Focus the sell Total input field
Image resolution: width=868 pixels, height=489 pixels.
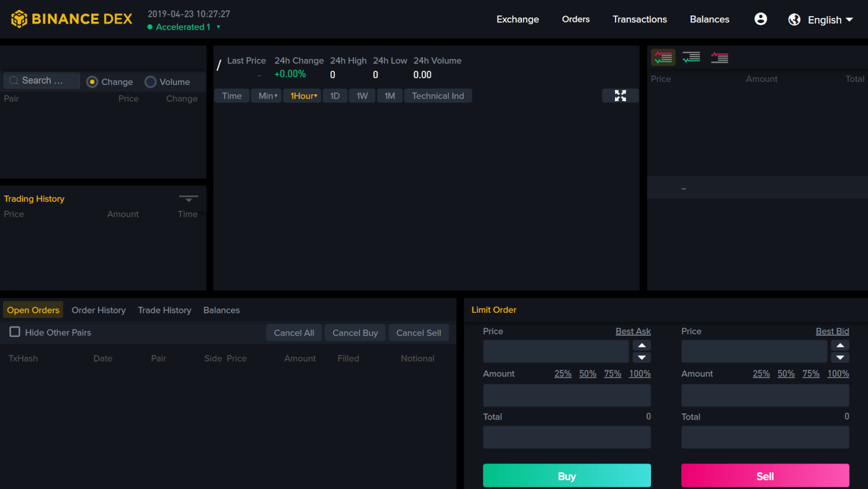(x=765, y=437)
